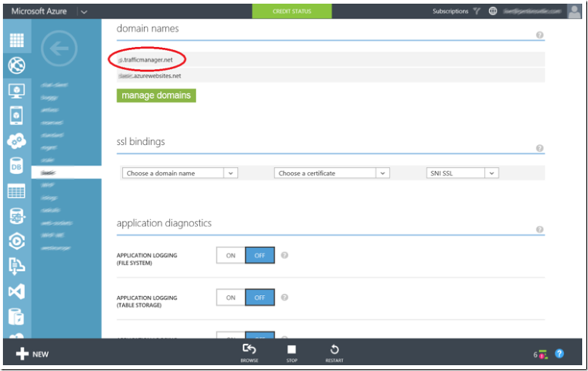Image resolution: width=588 pixels, height=371 pixels.
Task: Click help icon beside file system logging toggle
Action: pos(285,256)
